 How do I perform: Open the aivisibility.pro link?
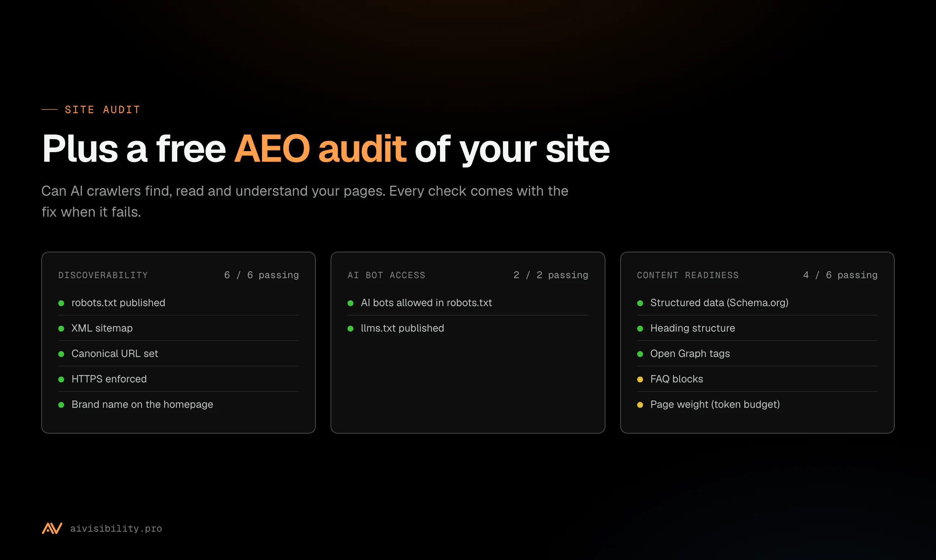(x=116, y=529)
